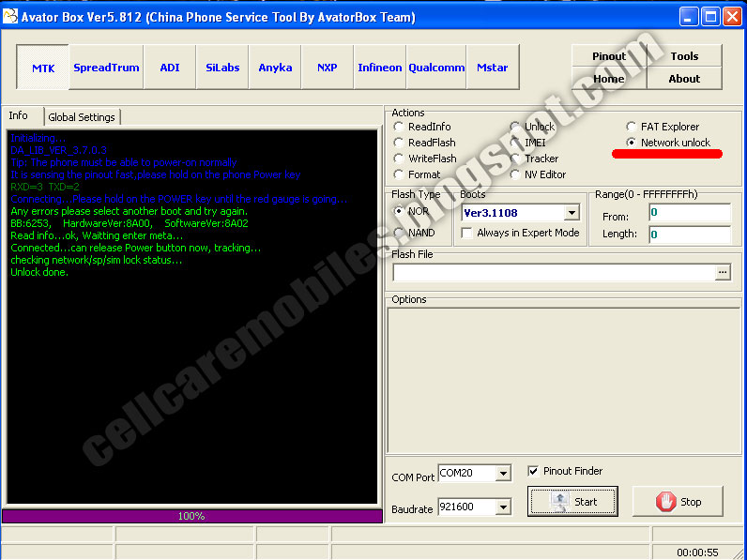747x560 pixels.
Task: Click the Range From input field
Action: [690, 213]
